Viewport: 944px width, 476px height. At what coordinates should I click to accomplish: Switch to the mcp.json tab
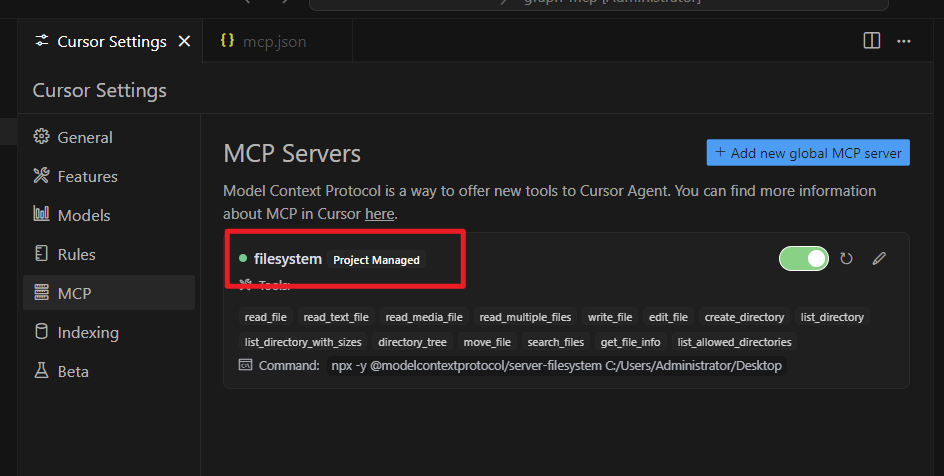click(278, 41)
